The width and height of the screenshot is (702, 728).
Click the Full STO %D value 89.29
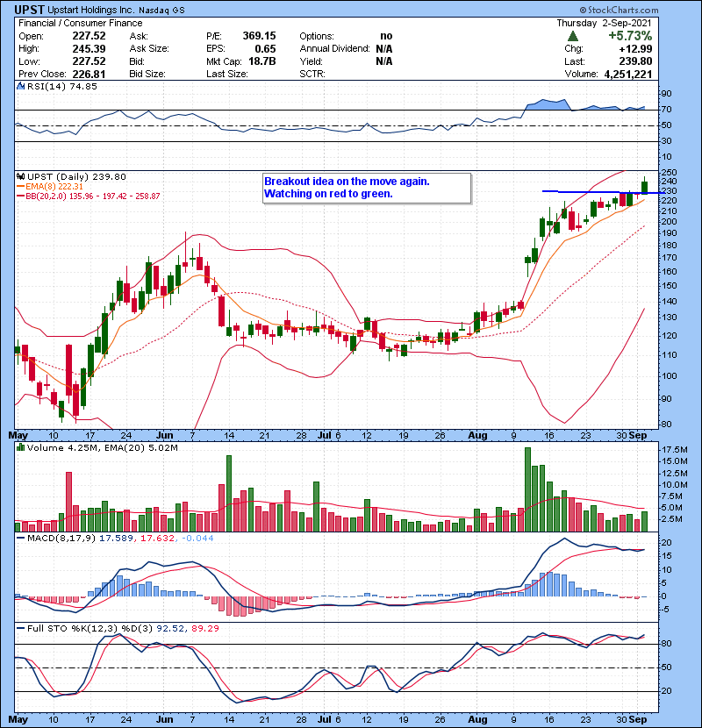(x=204, y=628)
